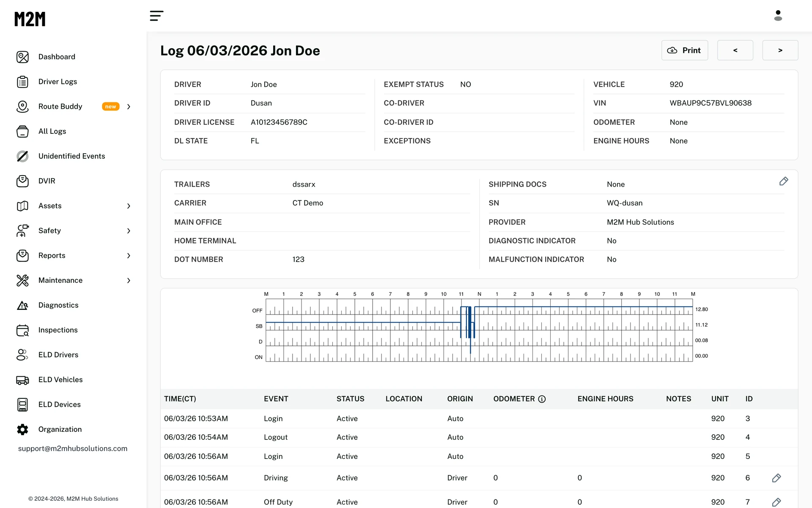The height and width of the screenshot is (508, 812).
Task: Click the duty status graph timeline
Action: (479, 330)
